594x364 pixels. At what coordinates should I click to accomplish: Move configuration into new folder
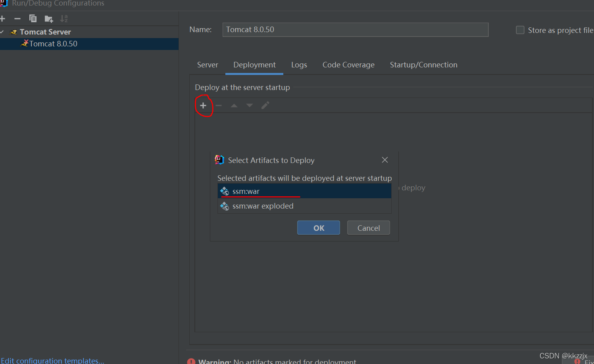pos(49,19)
